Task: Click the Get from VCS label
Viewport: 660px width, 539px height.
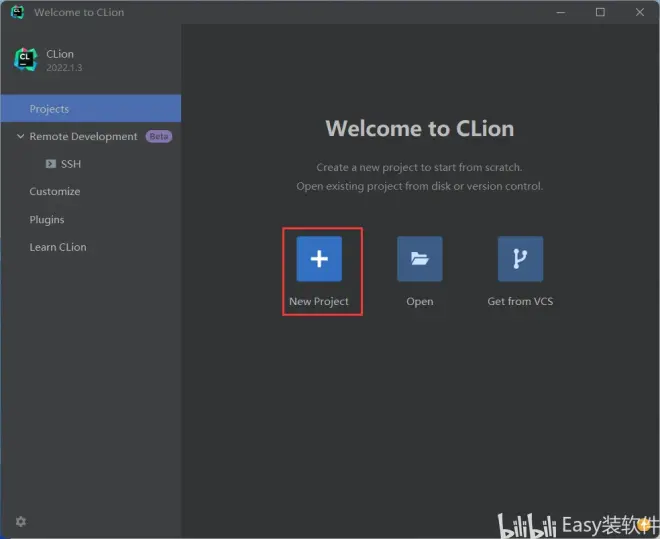Action: coord(520,301)
